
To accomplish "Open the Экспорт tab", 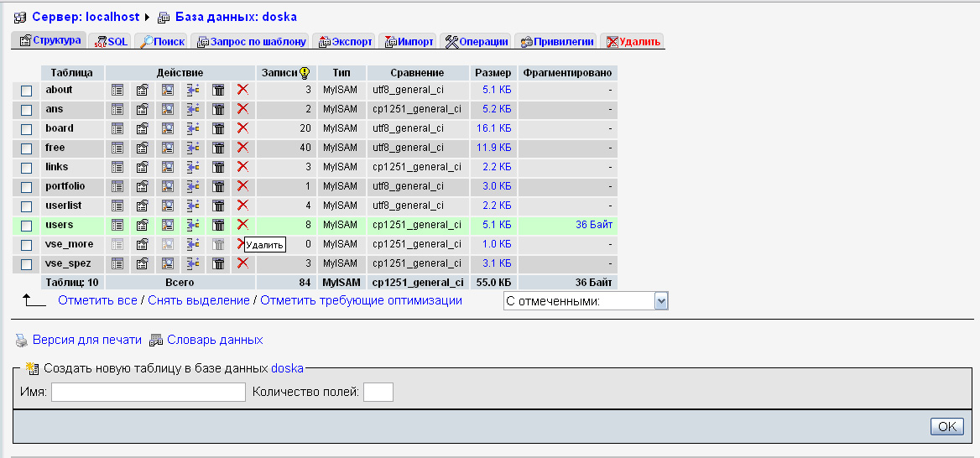I will 344,42.
